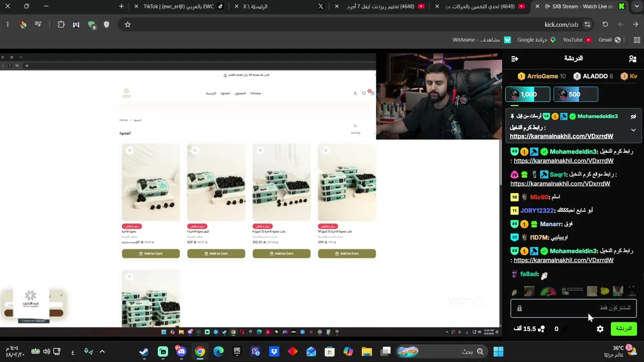Open the apps grid in bookmarks bar
The width and height of the screenshot is (644, 362).
tap(636, 40)
